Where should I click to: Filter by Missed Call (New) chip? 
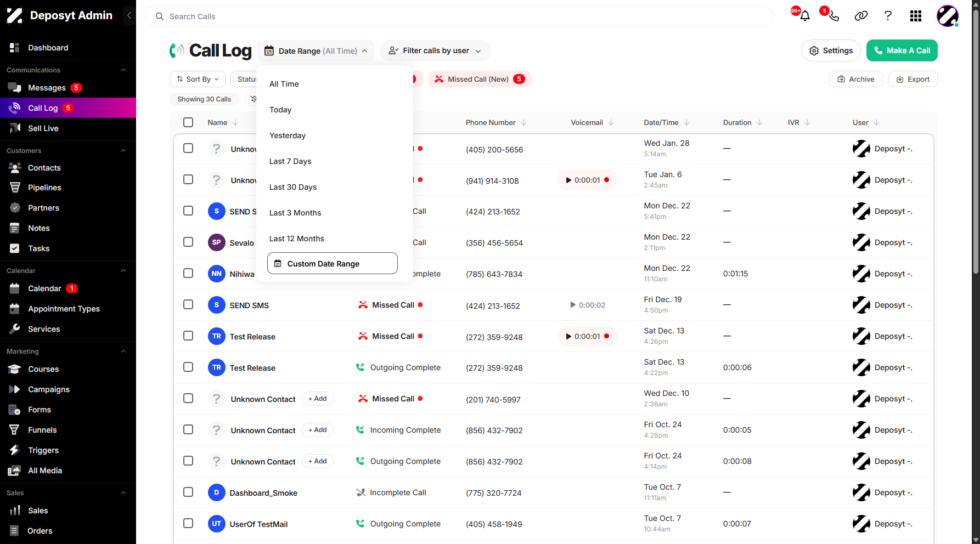[480, 79]
